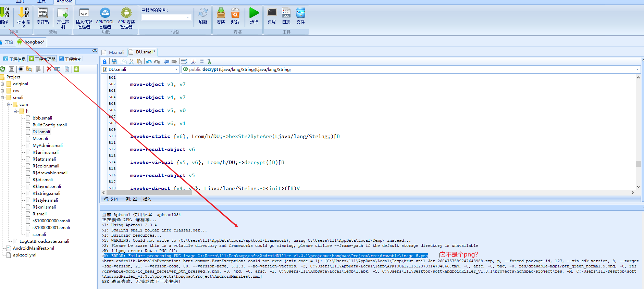Viewport: 644px width, 289px height.
Task: Undo the last edit
Action: coord(149,62)
